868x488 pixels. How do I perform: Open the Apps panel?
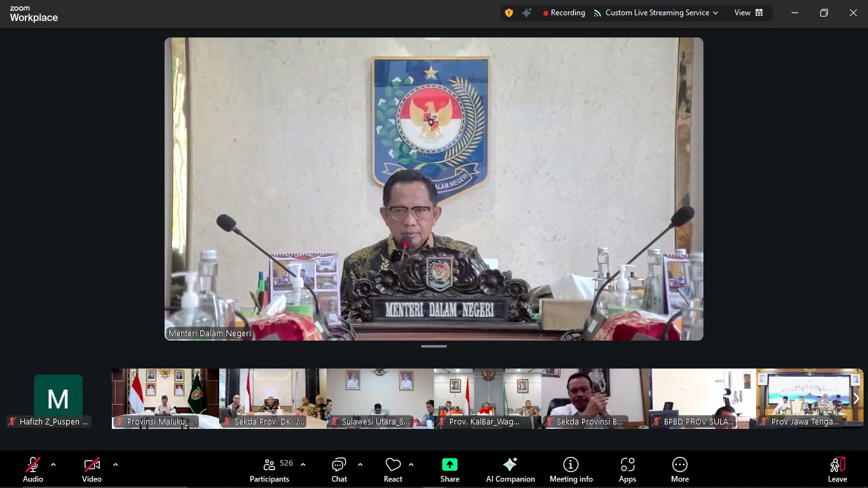coord(628,469)
